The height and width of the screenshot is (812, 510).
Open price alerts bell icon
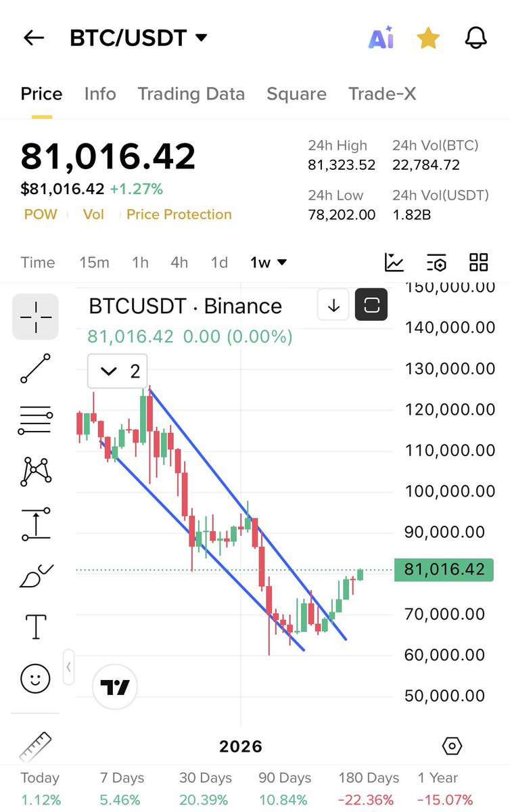476,39
